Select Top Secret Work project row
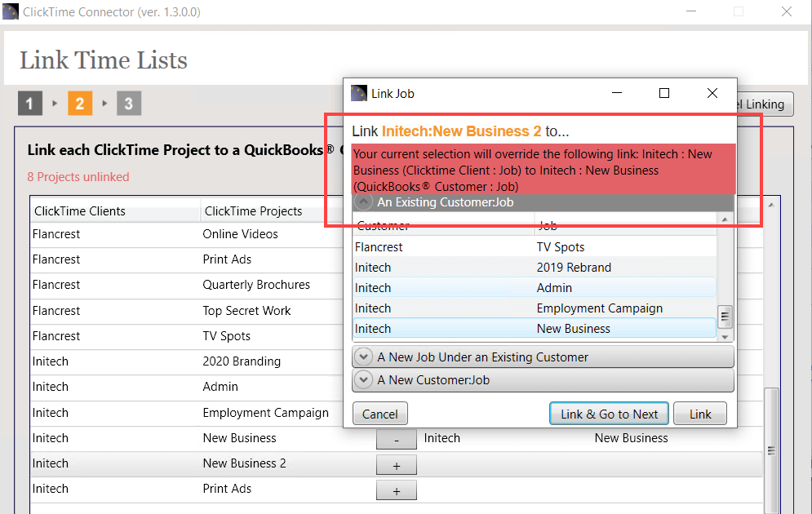This screenshot has height=514, width=812. 187,311
